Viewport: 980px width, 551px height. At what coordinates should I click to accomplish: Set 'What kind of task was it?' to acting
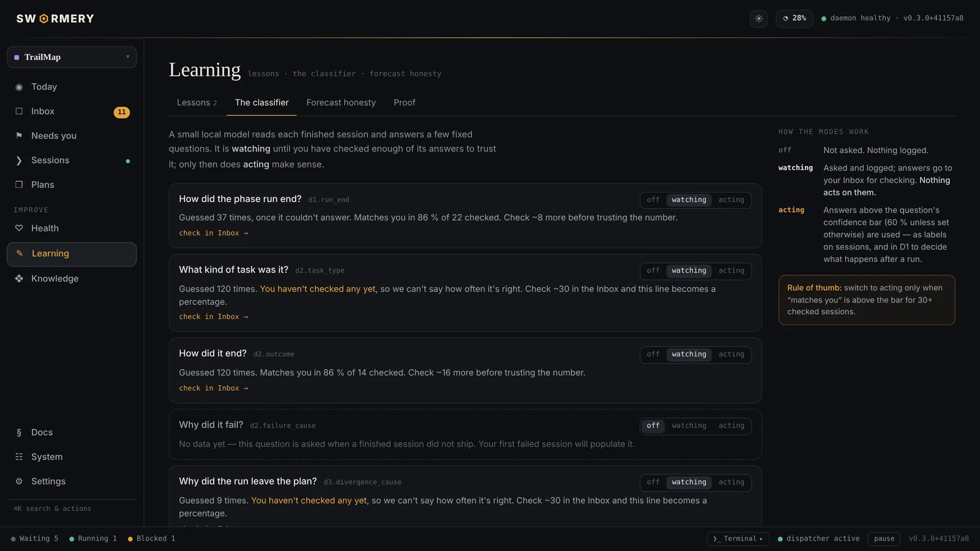point(731,271)
